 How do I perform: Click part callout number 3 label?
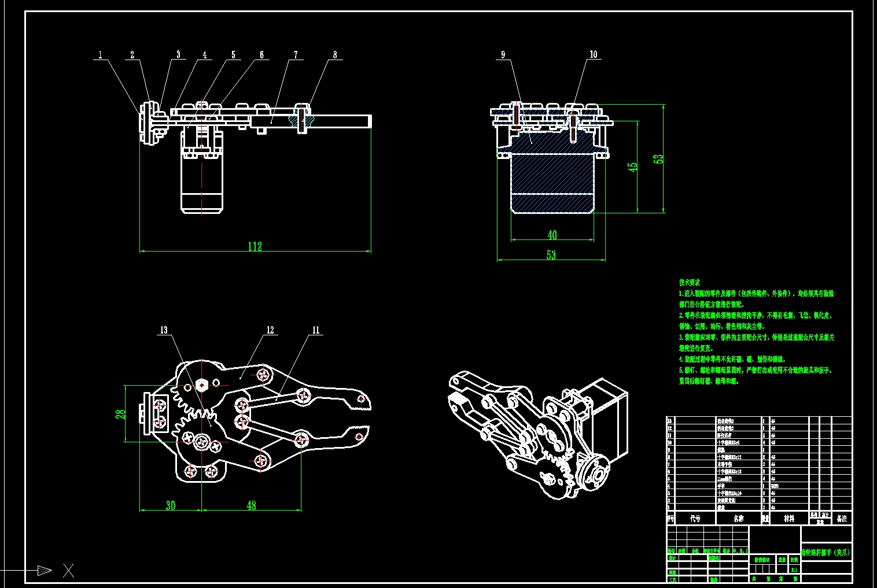(178, 54)
